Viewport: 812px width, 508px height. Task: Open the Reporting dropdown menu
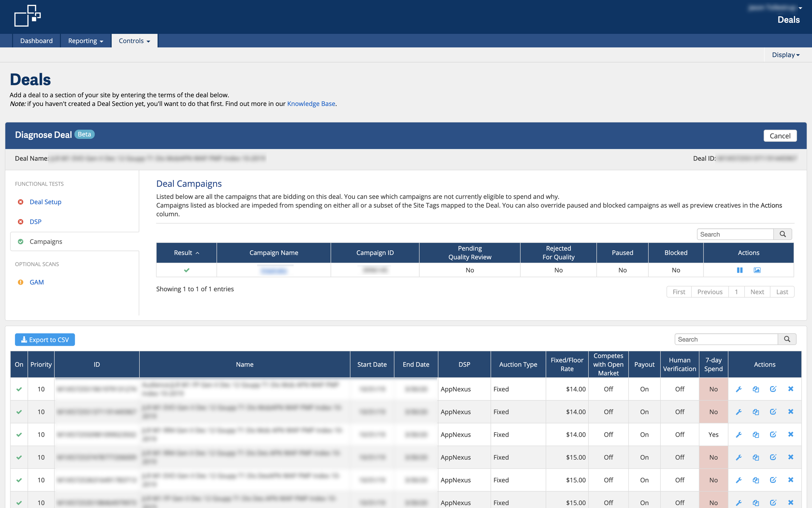[x=86, y=41]
